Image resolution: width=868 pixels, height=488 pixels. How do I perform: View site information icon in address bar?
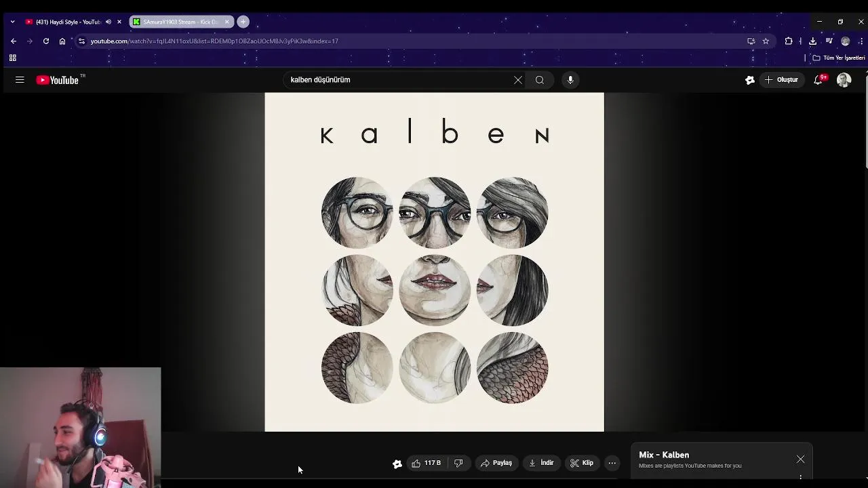click(81, 41)
